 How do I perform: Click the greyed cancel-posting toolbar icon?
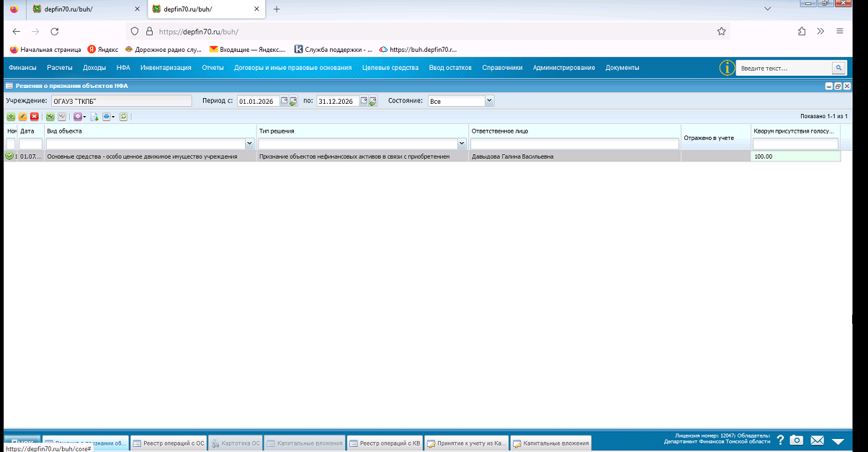[62, 116]
